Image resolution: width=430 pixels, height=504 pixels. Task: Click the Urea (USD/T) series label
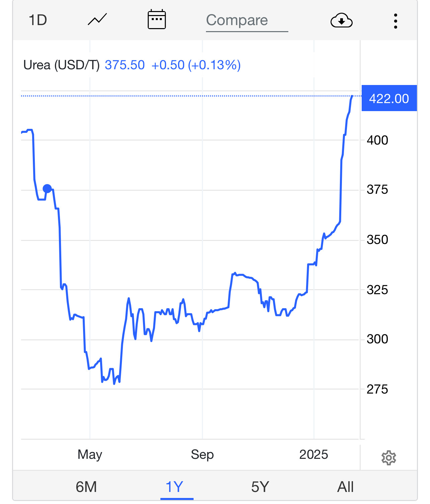(62, 65)
